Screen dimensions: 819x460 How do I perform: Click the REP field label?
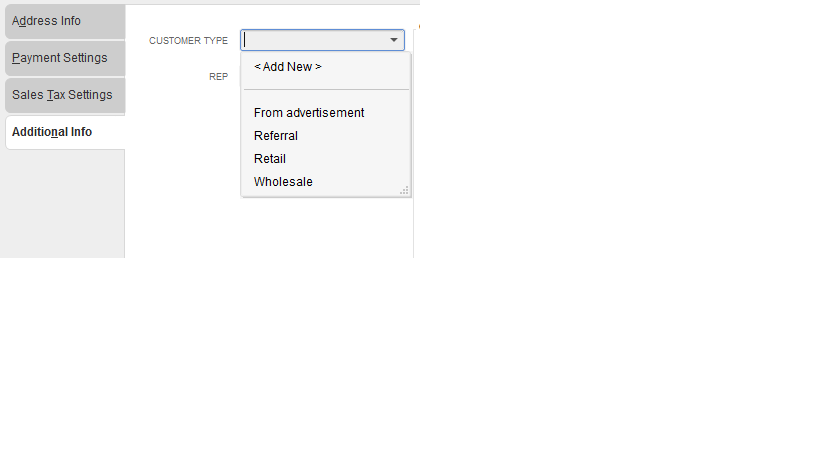[x=218, y=76]
